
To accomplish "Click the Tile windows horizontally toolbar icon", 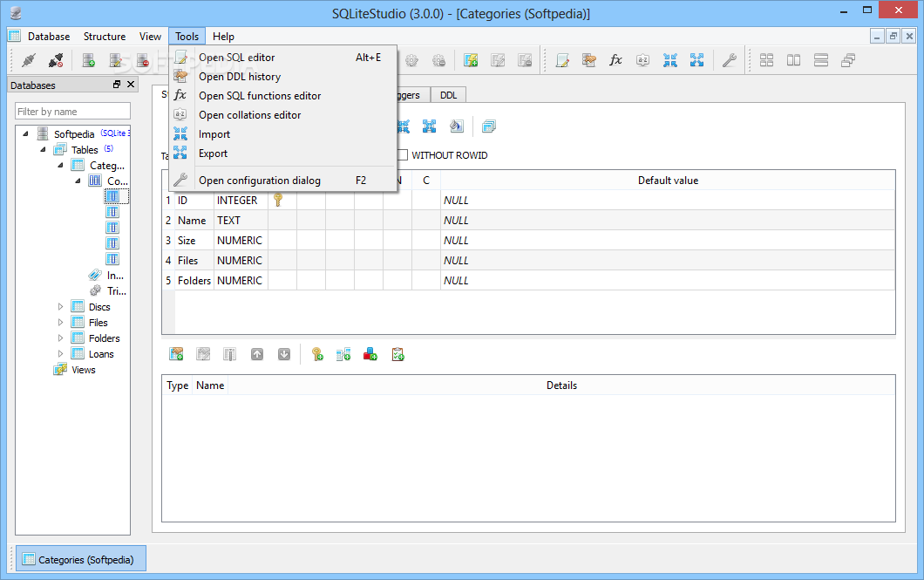I will (x=794, y=60).
